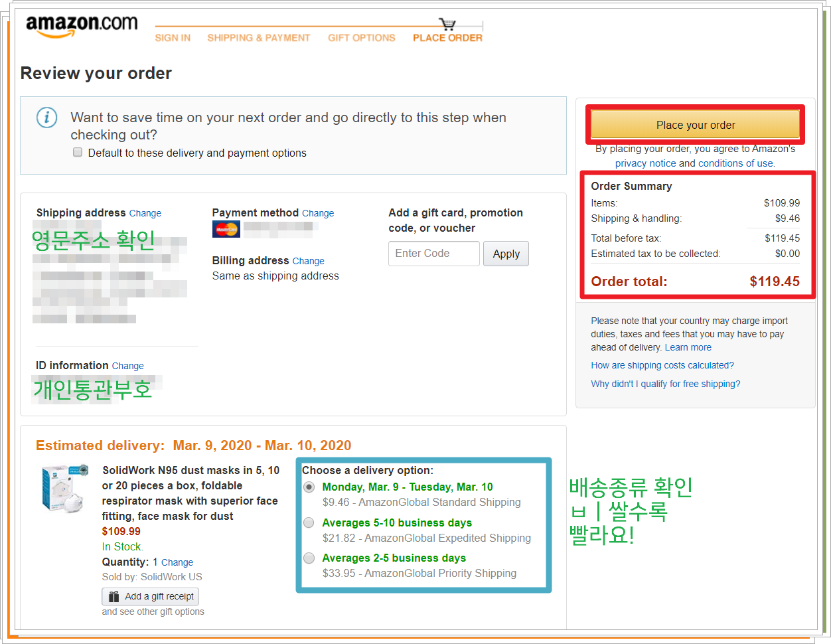831x644 pixels.
Task: Change the shipping address
Action: (x=145, y=213)
